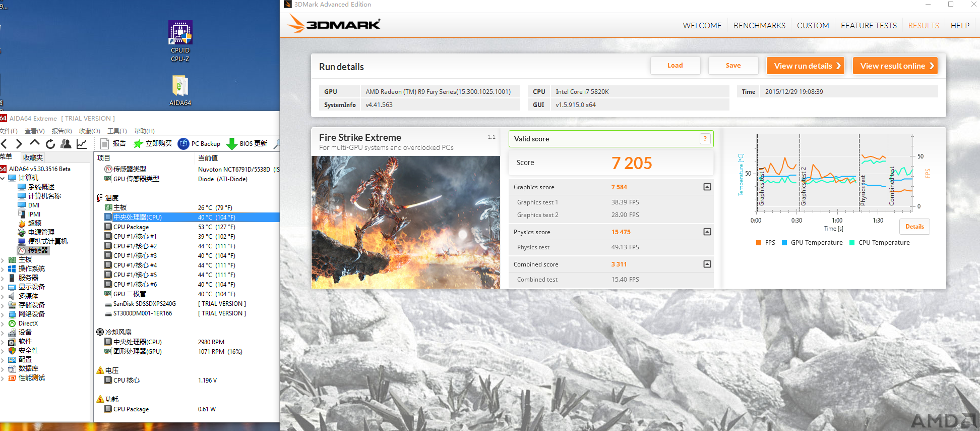Viewport: 980px width, 431px height.
Task: Click the green CPU Temperature legend swatch
Action: pyautogui.click(x=852, y=243)
